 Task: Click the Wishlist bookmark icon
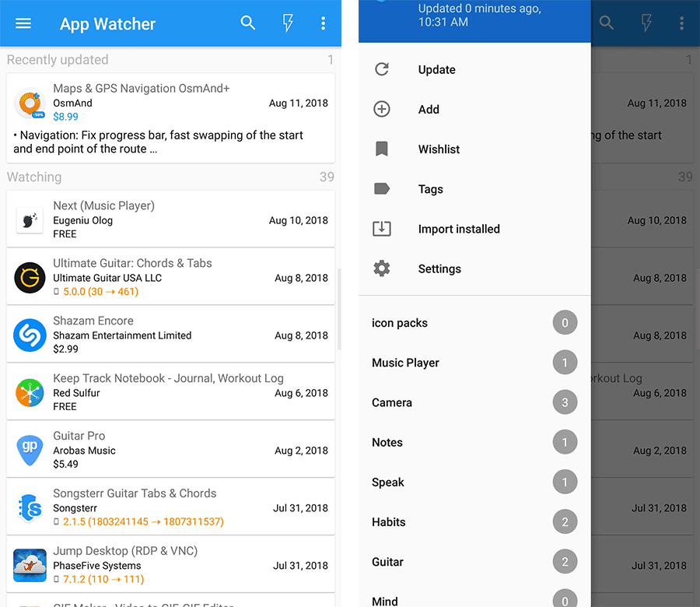382,149
